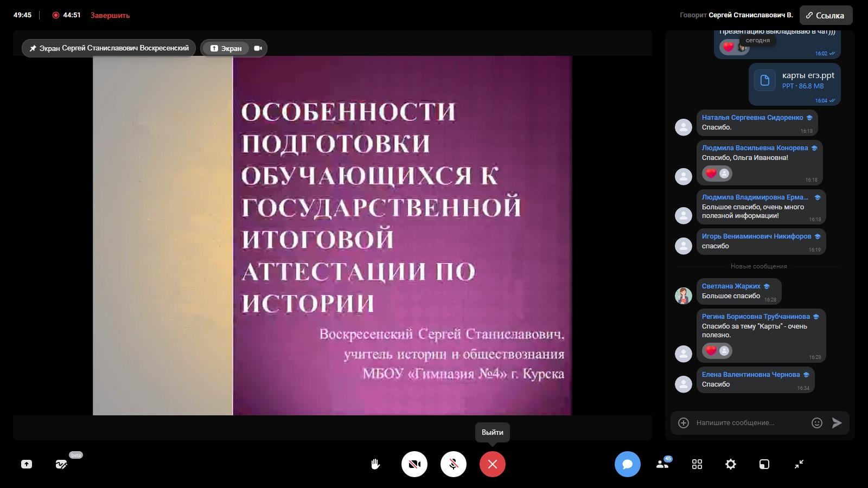Click heart reaction on top presentation message
The height and width of the screenshot is (488, 868).
(x=729, y=47)
